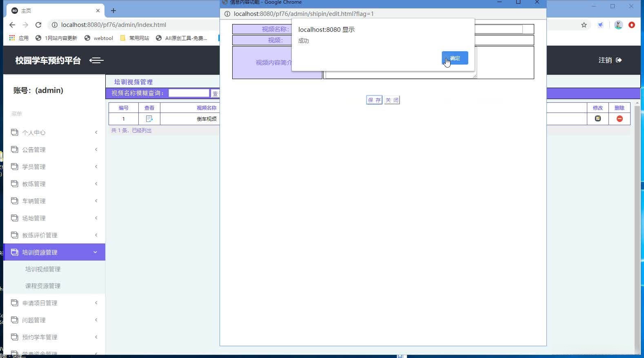Click the edit icon in the 修改 column

point(598,119)
